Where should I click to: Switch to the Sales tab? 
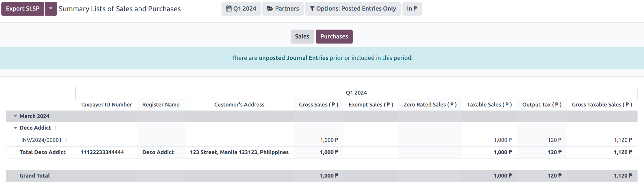(302, 36)
